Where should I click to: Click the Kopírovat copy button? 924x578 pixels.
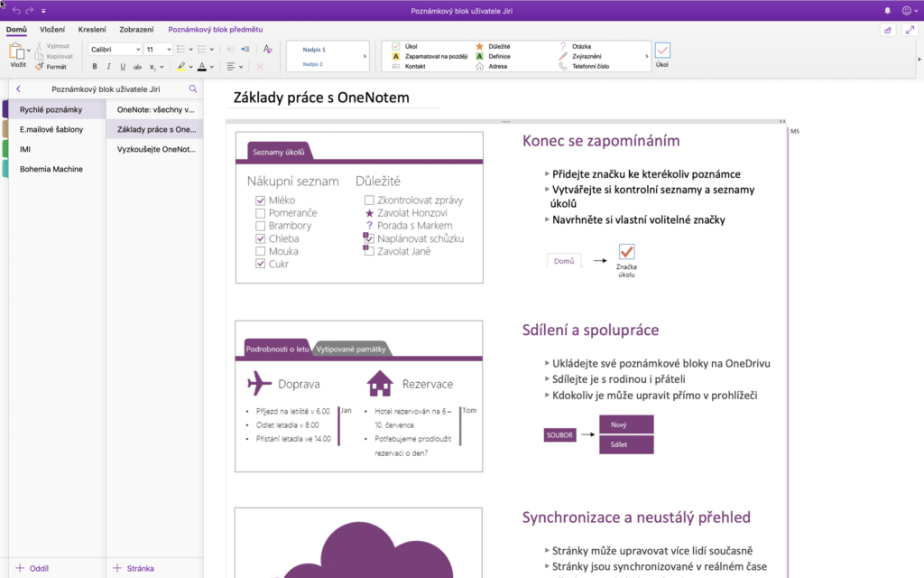53,56
